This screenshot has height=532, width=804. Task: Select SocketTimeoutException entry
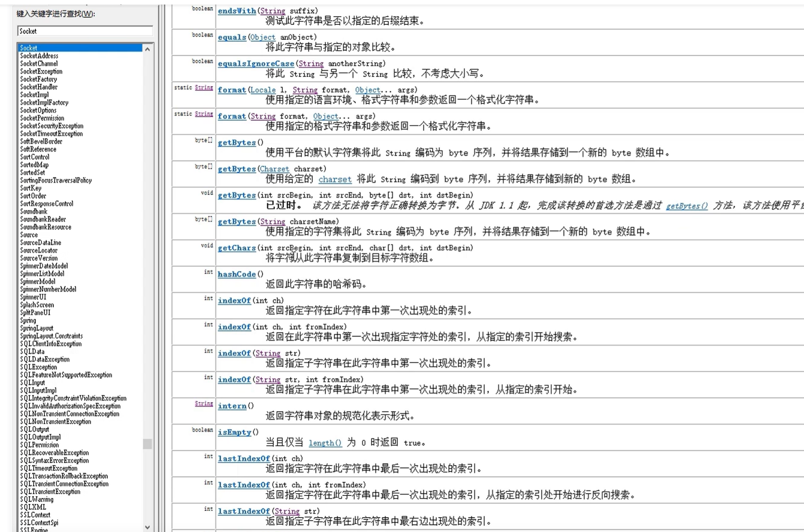[x=51, y=133]
